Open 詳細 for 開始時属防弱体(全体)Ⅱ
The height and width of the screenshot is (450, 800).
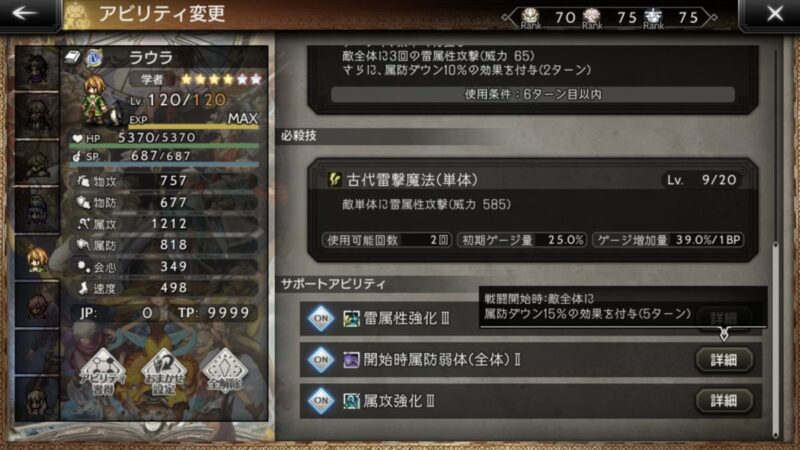coord(724,360)
